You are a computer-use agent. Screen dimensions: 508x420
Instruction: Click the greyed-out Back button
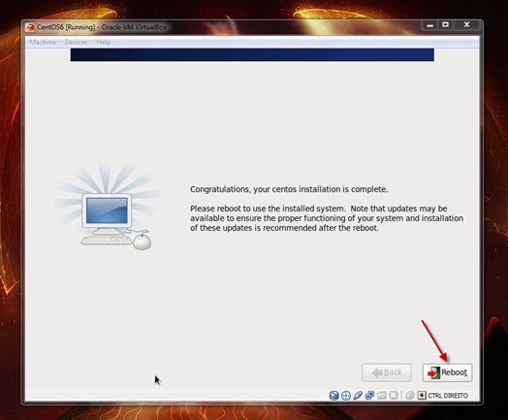387,372
